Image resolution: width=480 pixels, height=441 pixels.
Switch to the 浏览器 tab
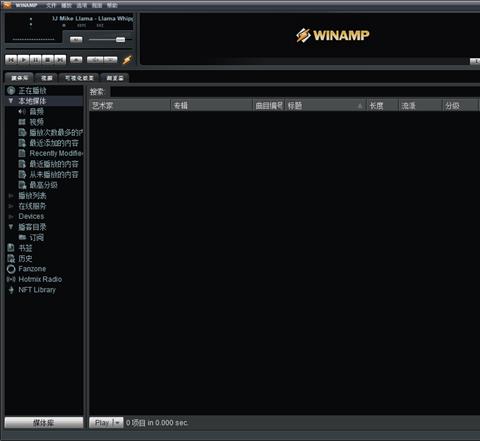tap(115, 78)
